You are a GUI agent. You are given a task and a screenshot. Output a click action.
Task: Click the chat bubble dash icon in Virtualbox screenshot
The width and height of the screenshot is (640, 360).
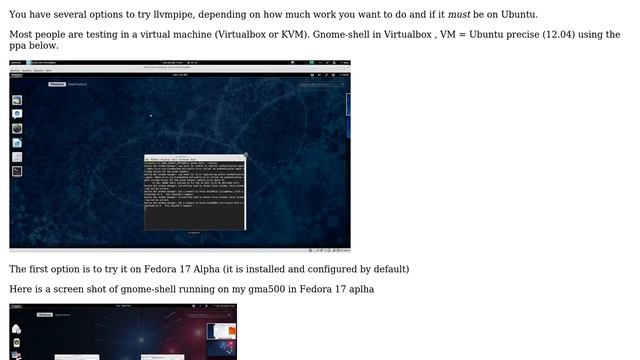tap(17, 114)
